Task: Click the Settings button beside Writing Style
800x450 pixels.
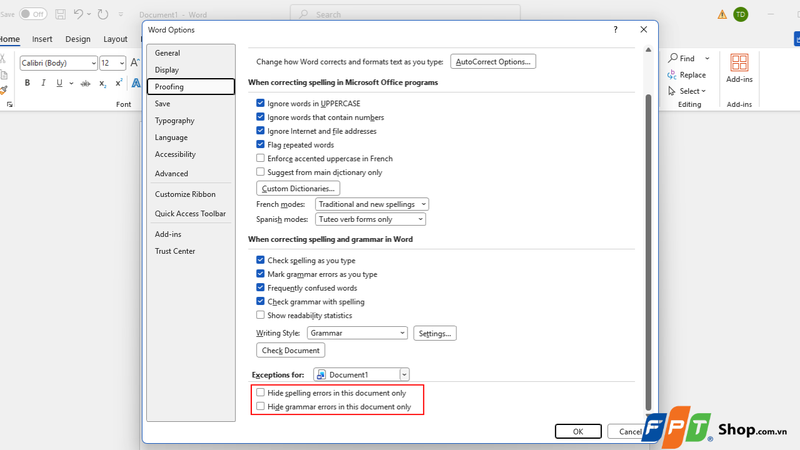Action: [x=435, y=333]
